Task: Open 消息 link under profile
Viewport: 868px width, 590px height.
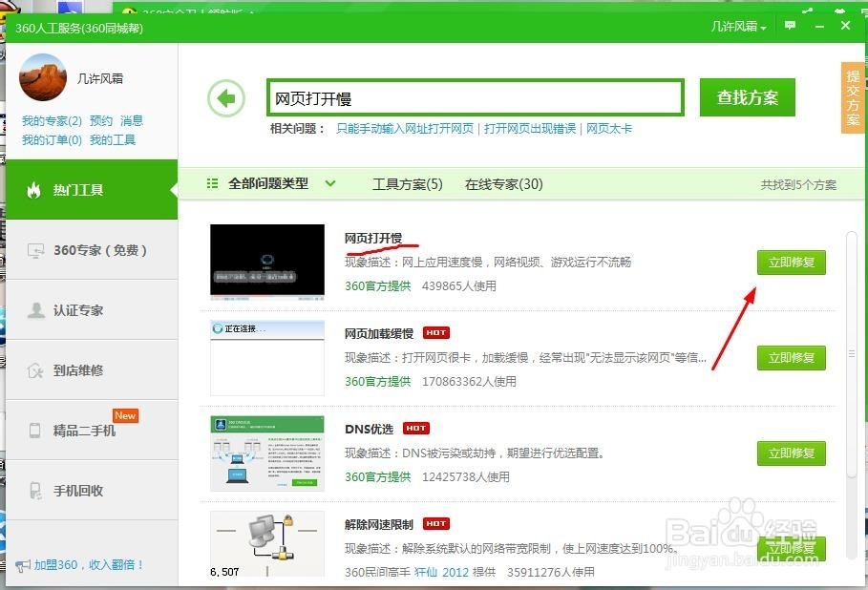Action: [132, 120]
